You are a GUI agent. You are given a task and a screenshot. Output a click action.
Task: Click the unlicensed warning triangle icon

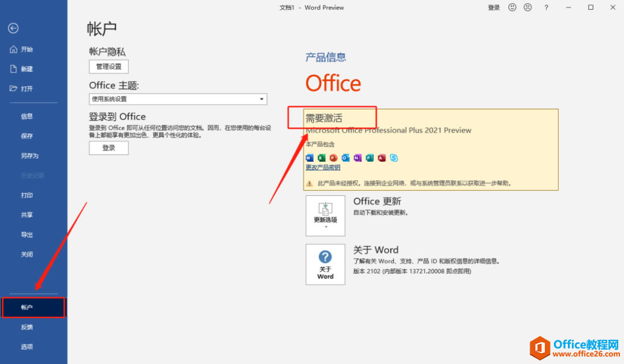click(x=309, y=183)
